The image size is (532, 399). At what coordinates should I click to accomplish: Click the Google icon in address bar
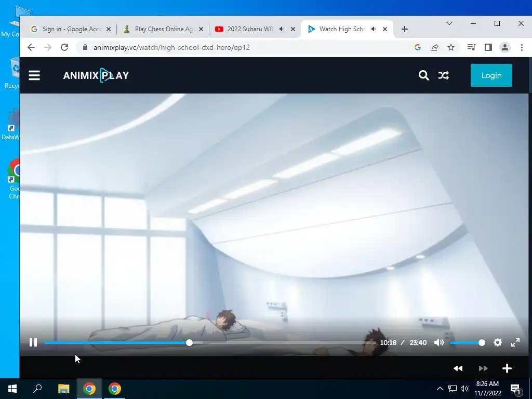418,47
